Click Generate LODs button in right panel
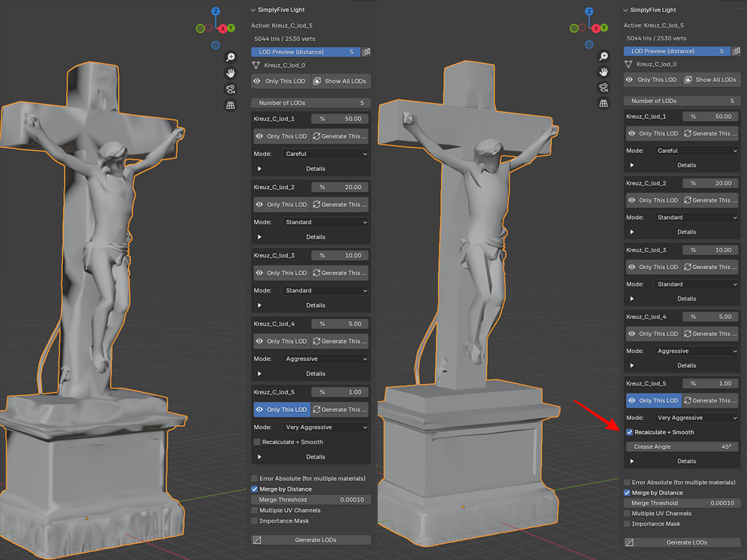The image size is (747, 560). pos(682,543)
